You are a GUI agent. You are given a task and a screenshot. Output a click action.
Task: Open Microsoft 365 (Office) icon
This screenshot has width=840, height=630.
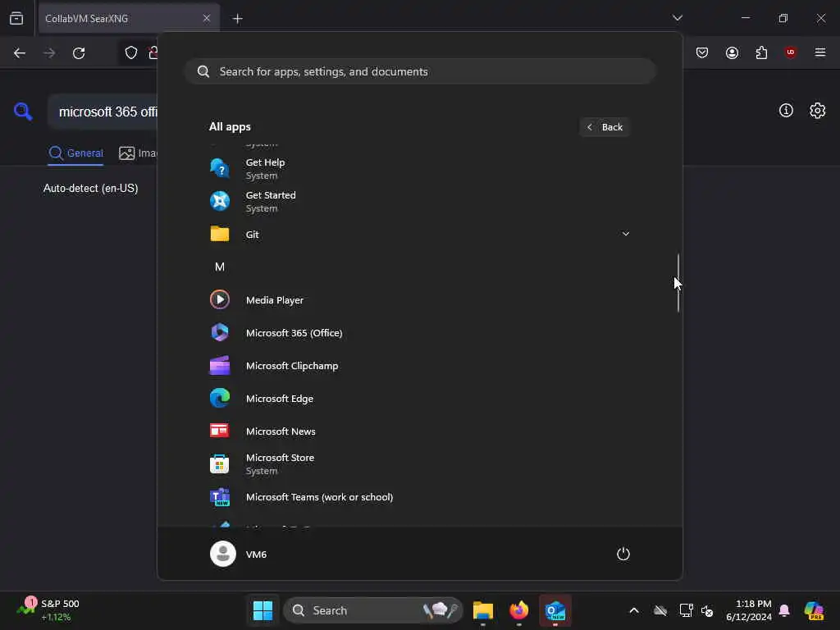point(220,333)
